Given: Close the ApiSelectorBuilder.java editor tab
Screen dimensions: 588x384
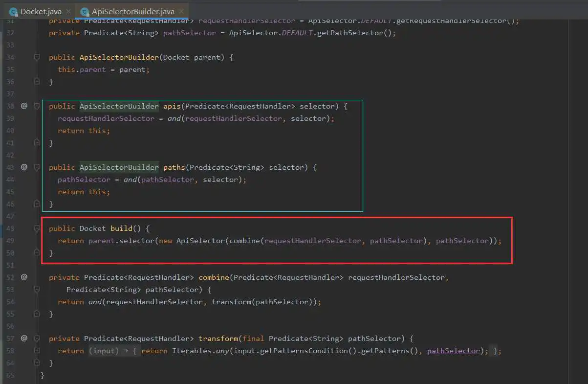Looking at the screenshot, I should (x=181, y=11).
